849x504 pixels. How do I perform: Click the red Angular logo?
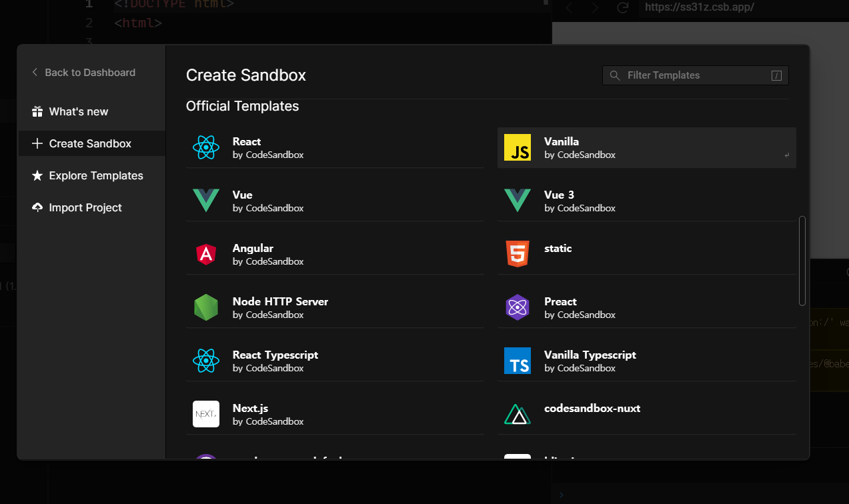[x=206, y=254]
